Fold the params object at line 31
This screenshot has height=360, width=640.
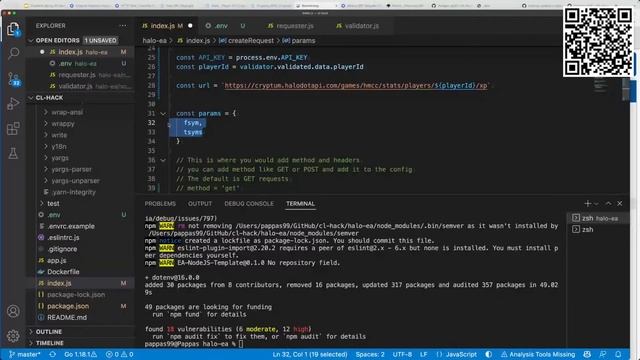click(x=163, y=113)
